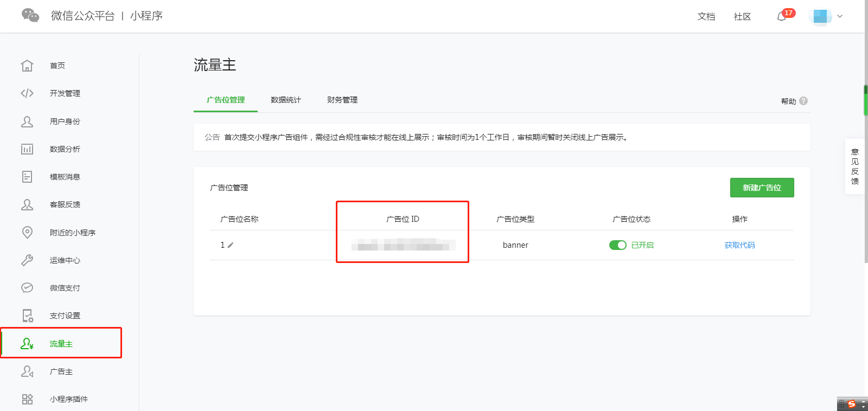Expand the account avatar dropdown arrow
Viewport: 868px width, 411px height.
coord(840,16)
